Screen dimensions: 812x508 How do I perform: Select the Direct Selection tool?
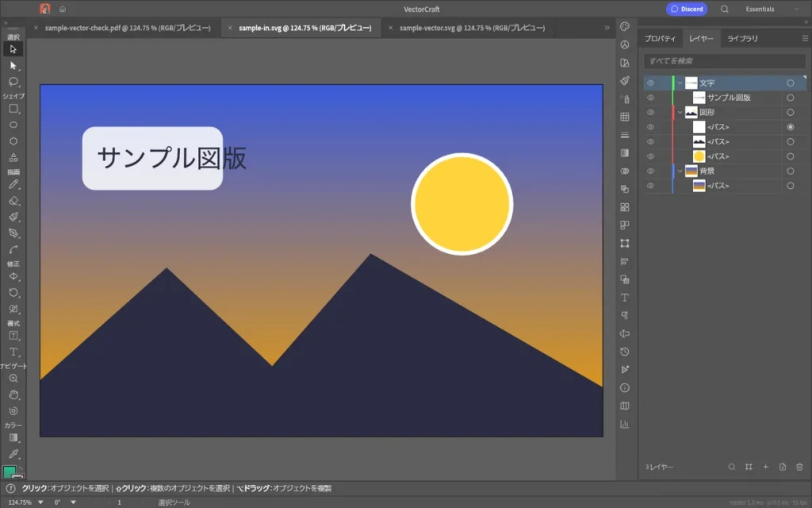pyautogui.click(x=13, y=66)
